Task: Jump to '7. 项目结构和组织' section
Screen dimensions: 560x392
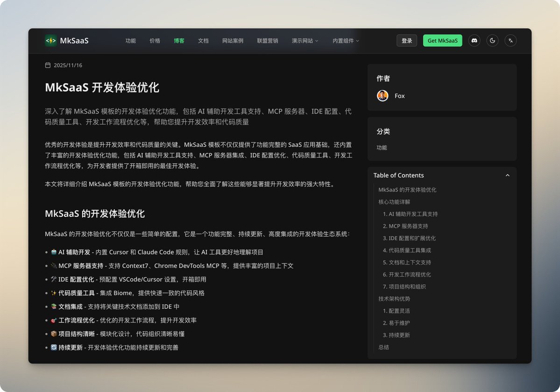Action: pyautogui.click(x=404, y=286)
